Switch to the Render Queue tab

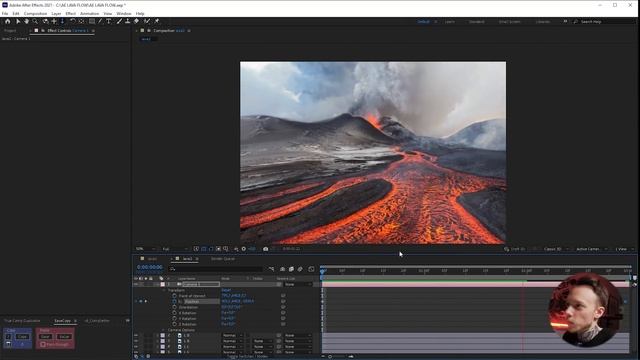[x=223, y=259]
